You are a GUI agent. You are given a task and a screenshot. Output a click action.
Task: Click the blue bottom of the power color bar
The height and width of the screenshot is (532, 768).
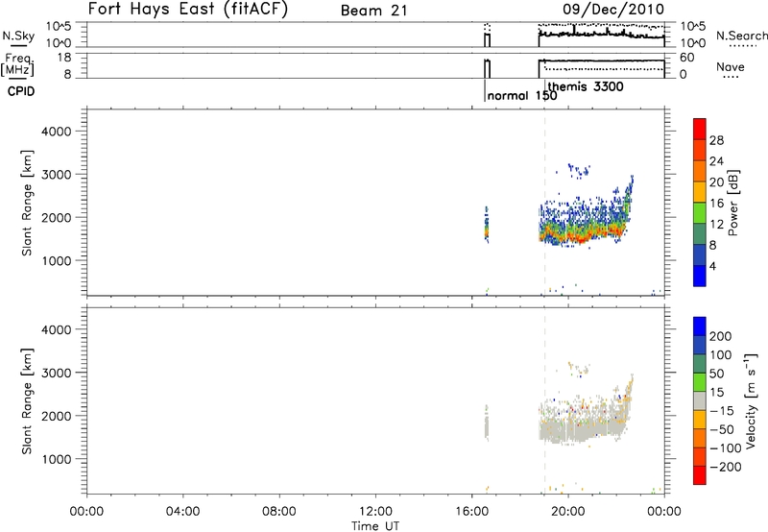pyautogui.click(x=700, y=276)
